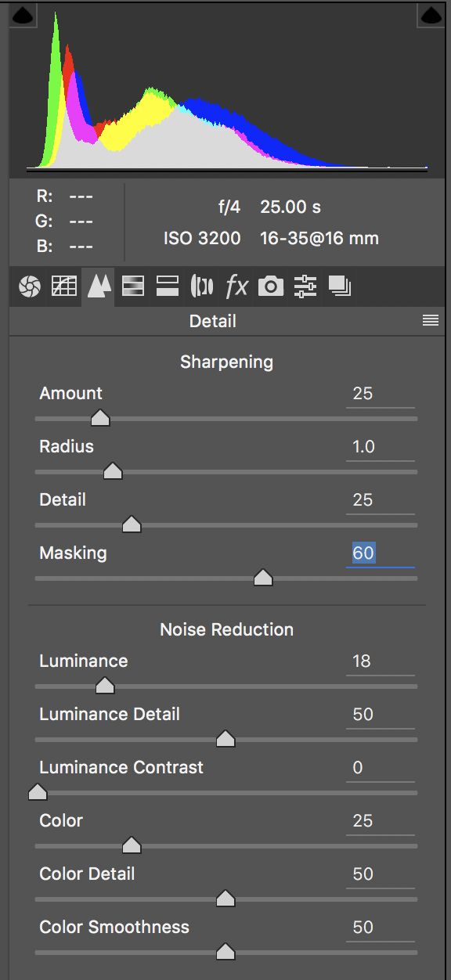
Task: Select the Detail panel triangles icon
Action: (x=98, y=287)
